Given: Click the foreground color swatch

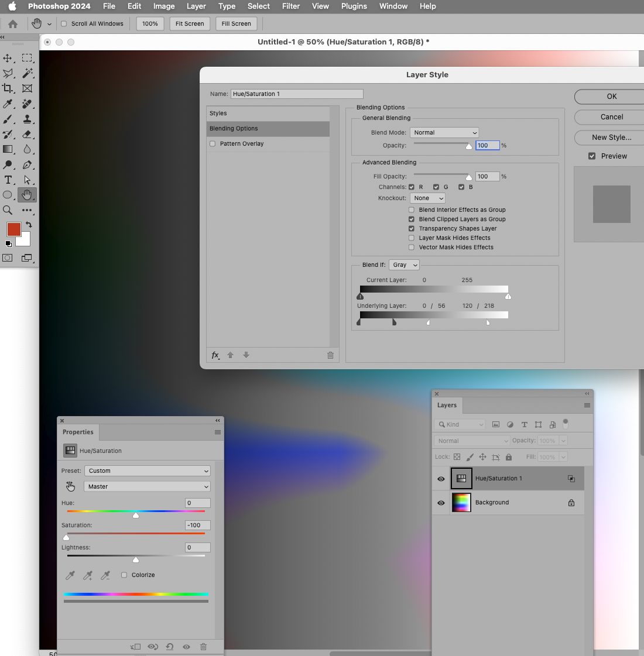Looking at the screenshot, I should point(14,231).
